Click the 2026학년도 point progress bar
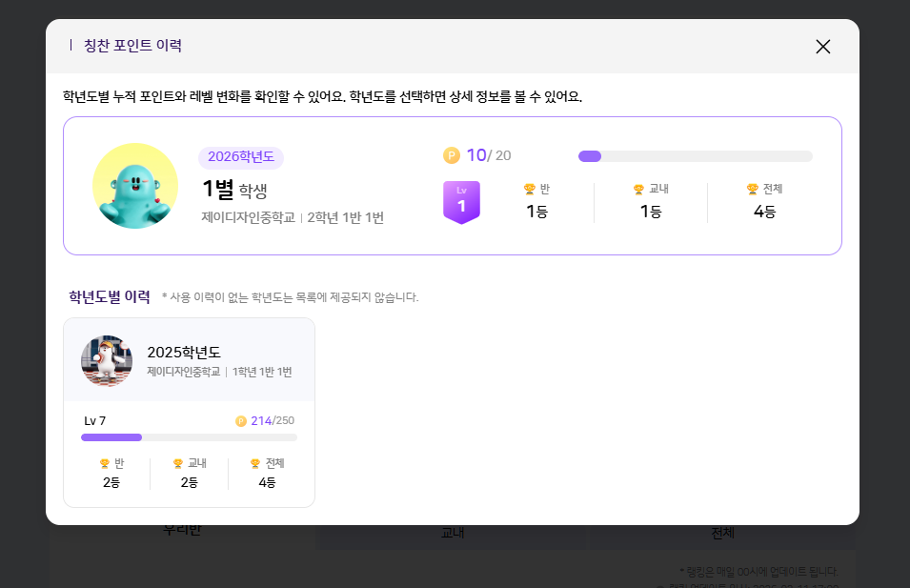Screen dimensions: 910x588 pos(695,156)
